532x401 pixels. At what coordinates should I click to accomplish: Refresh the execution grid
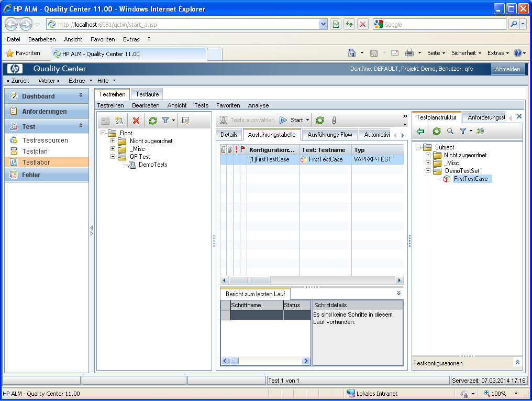[x=320, y=120]
